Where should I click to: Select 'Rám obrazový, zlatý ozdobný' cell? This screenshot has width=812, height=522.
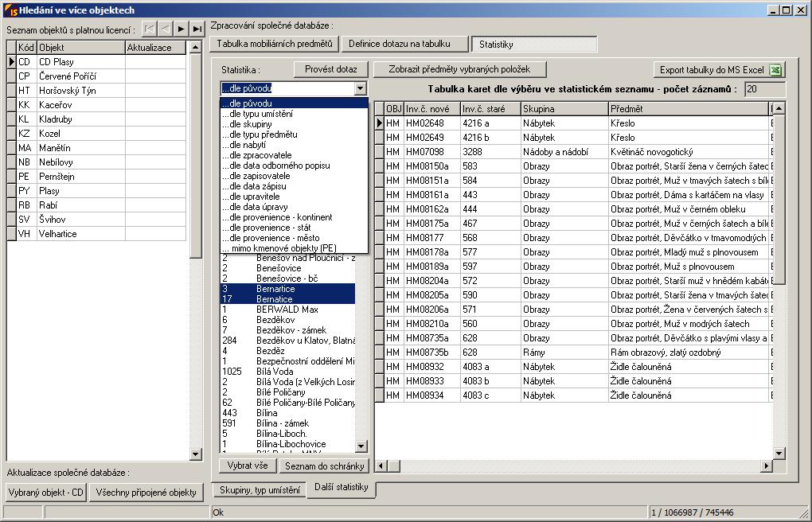coord(689,353)
